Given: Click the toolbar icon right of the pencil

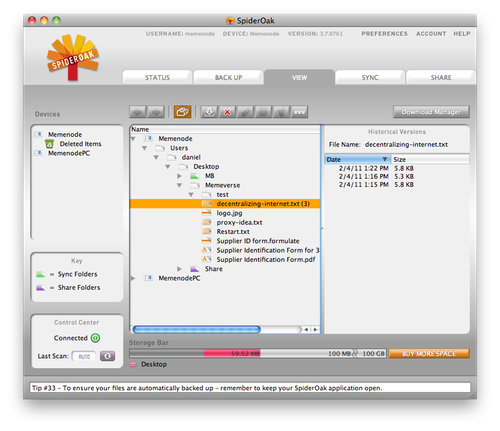Looking at the screenshot, I should click(263, 112).
